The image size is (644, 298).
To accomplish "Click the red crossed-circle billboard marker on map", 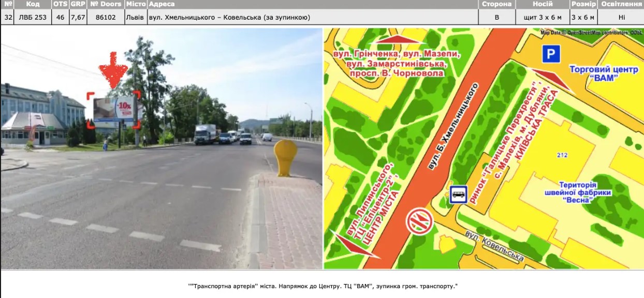I will pos(419,221).
